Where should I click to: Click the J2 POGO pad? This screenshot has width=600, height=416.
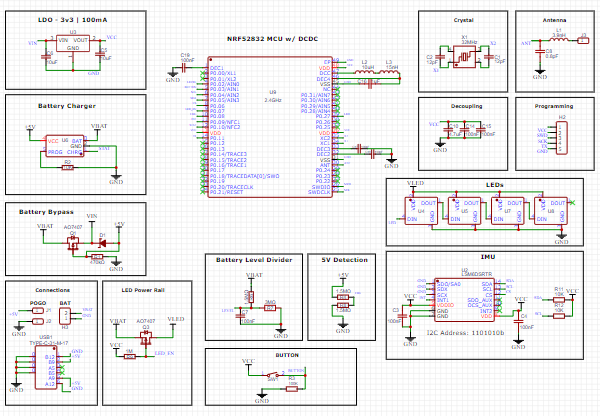(38, 321)
